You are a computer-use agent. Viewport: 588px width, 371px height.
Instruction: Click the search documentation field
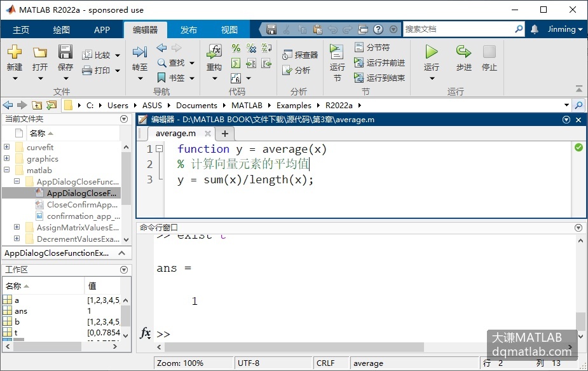click(x=459, y=29)
